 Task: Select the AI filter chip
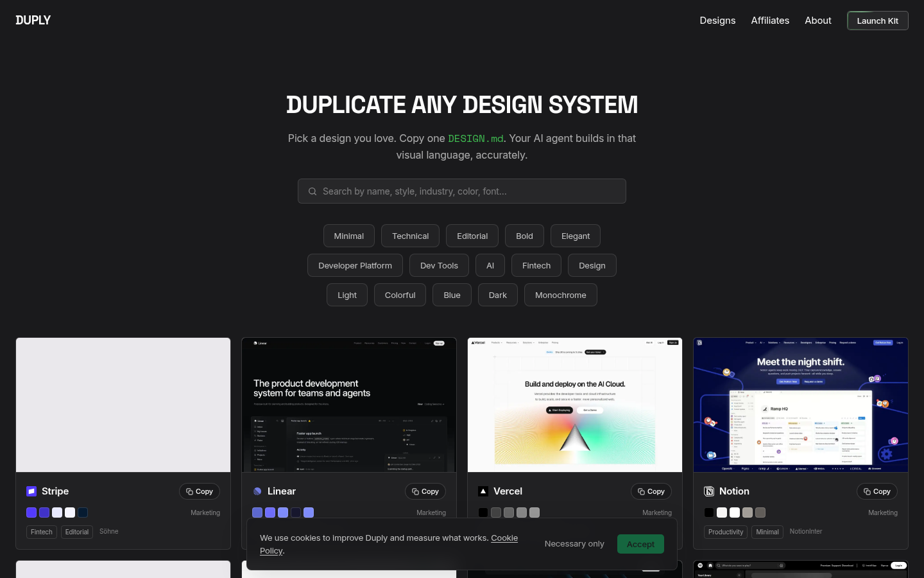click(490, 265)
